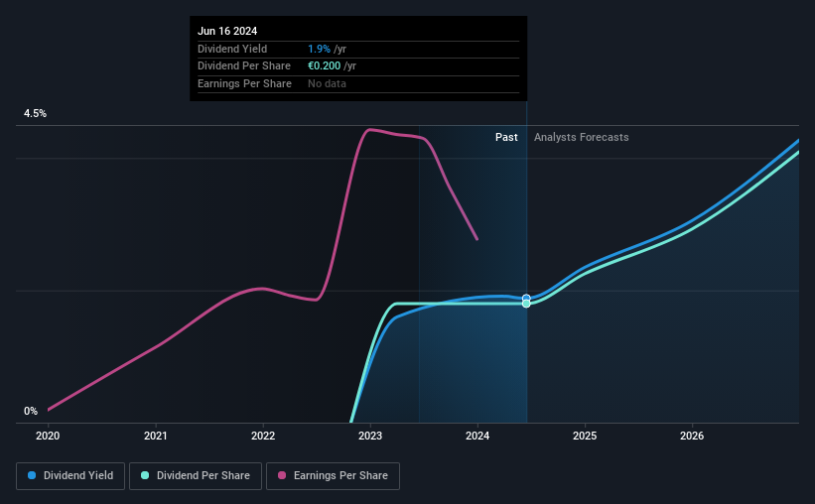
Task: Click the Past section label
Action: (x=506, y=137)
